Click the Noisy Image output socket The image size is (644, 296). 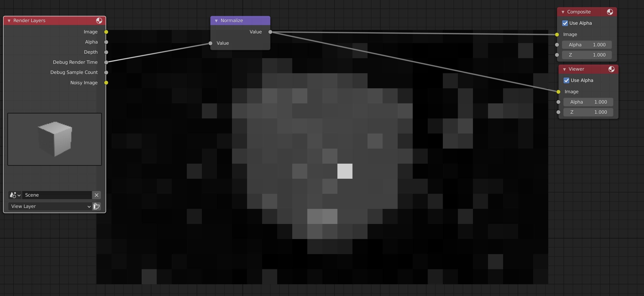[x=106, y=83]
